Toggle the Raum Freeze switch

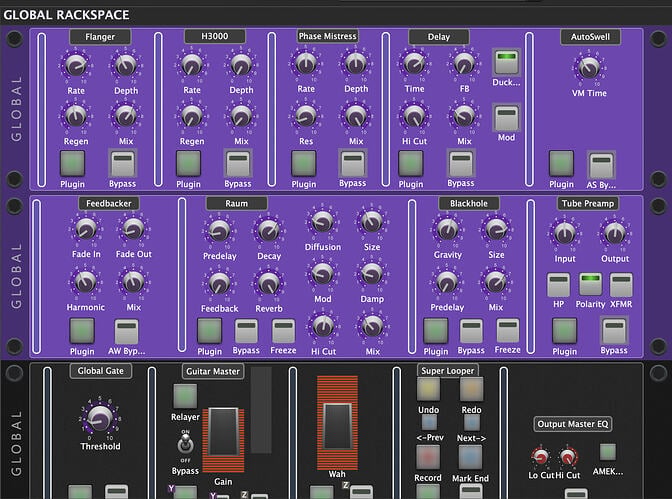[283, 331]
